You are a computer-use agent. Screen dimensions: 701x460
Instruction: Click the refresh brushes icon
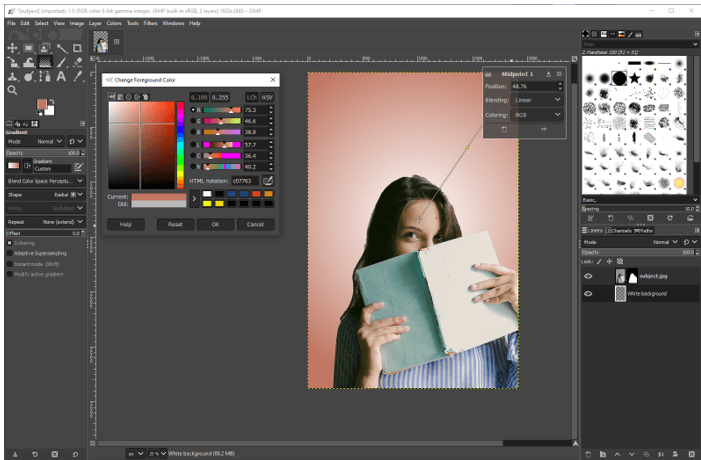[x=670, y=218]
